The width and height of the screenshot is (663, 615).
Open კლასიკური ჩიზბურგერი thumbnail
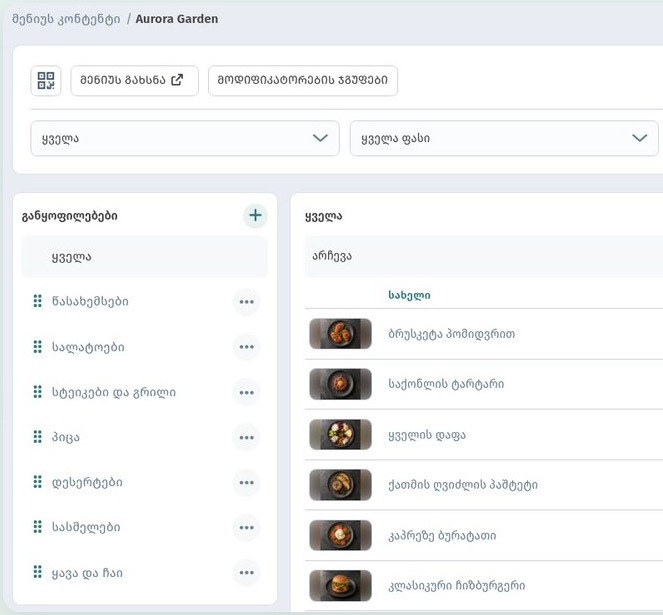click(x=340, y=586)
